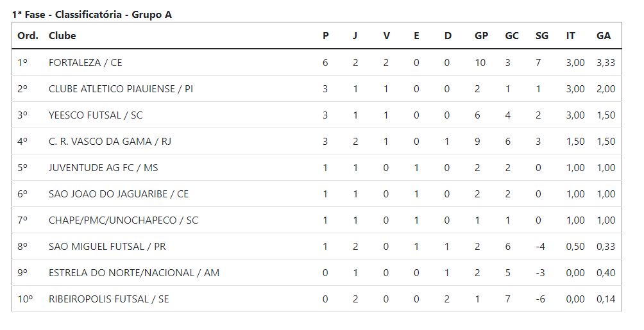Click SAO JOAO DO JAGUARIBE / CE
The width and height of the screenshot is (644, 330).
pos(119,194)
